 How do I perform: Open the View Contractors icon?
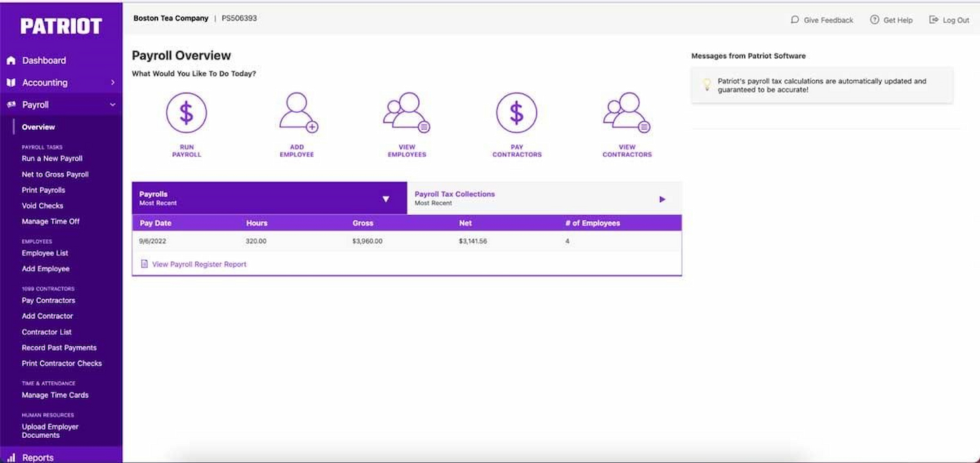pyautogui.click(x=626, y=113)
